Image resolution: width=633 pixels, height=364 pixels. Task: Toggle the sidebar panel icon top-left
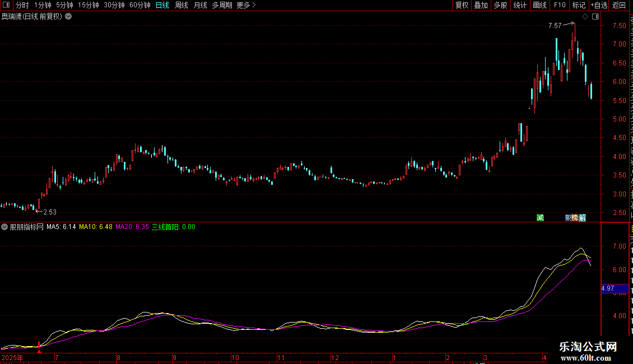click(x=6, y=5)
